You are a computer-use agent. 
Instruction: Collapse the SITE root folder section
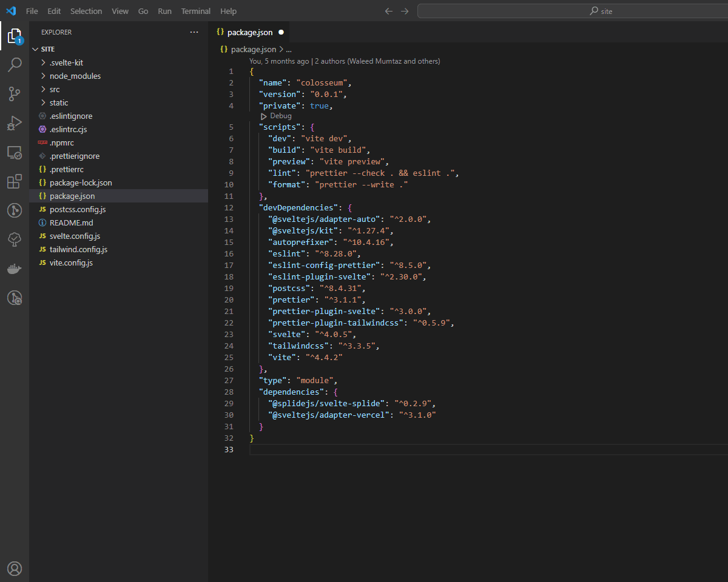(x=47, y=49)
